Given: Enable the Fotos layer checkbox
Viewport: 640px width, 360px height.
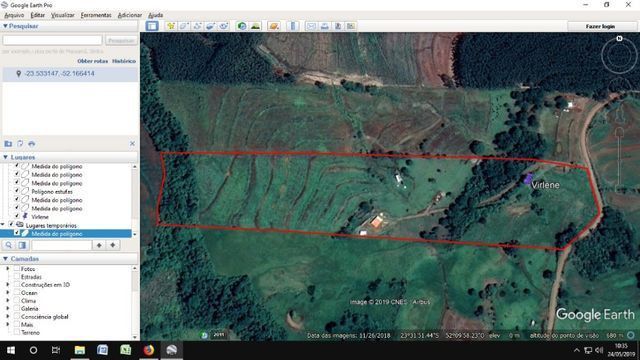Looking at the screenshot, I should [x=17, y=269].
